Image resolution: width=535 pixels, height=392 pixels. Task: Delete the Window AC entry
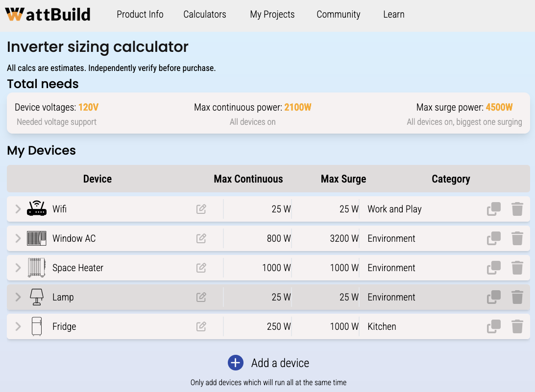(517, 238)
